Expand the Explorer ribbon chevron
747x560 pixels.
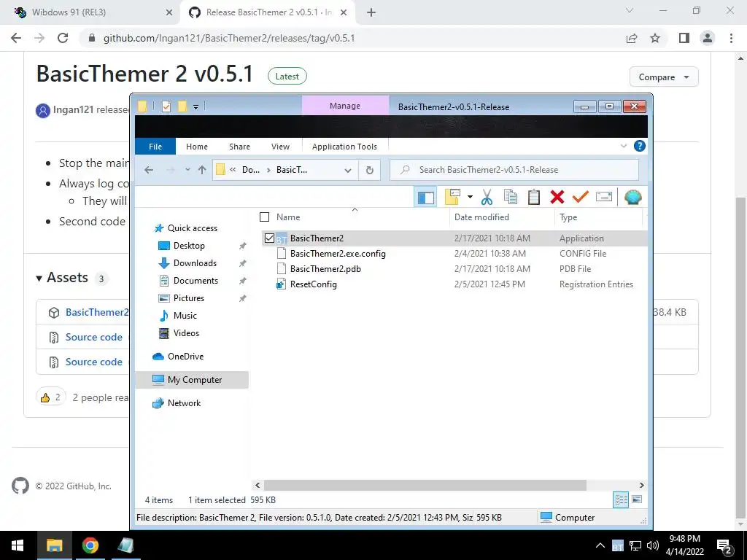click(624, 146)
